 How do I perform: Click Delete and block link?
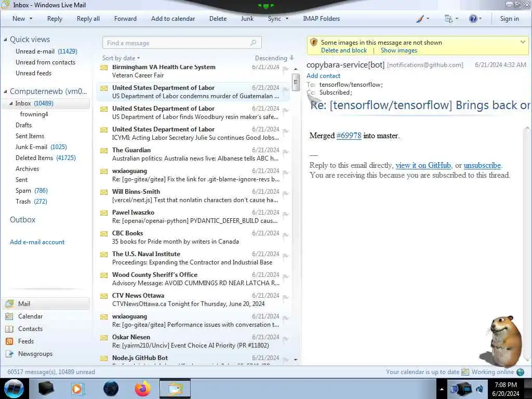(344, 50)
